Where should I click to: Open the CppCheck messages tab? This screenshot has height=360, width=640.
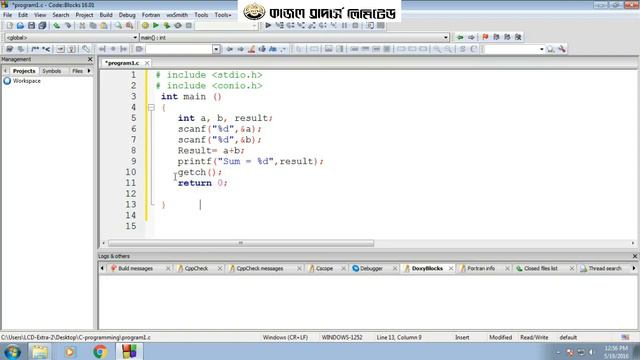[260, 269]
